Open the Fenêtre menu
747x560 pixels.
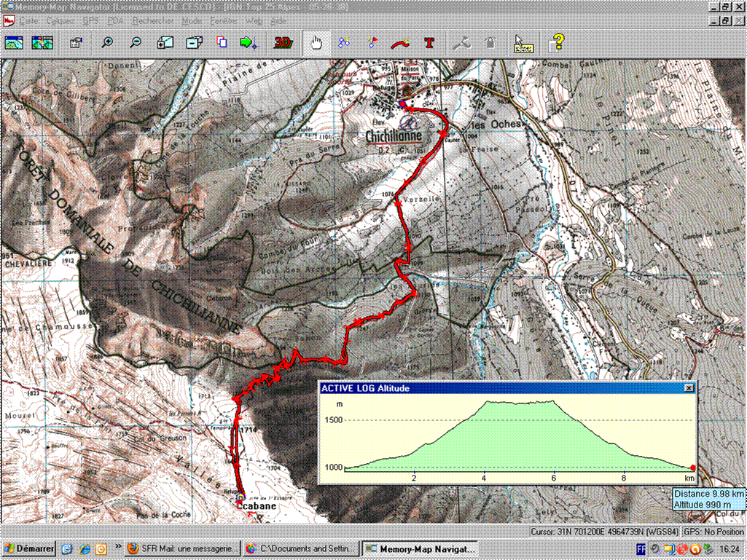point(224,21)
